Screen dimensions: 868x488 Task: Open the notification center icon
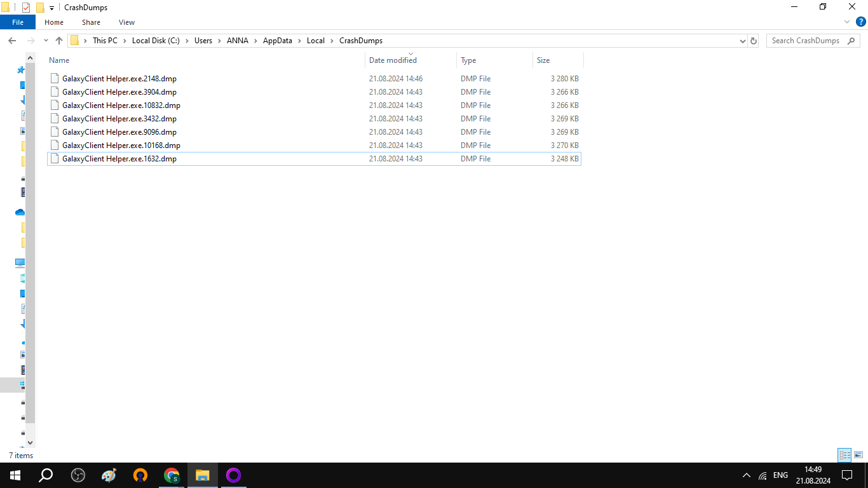pos(846,475)
